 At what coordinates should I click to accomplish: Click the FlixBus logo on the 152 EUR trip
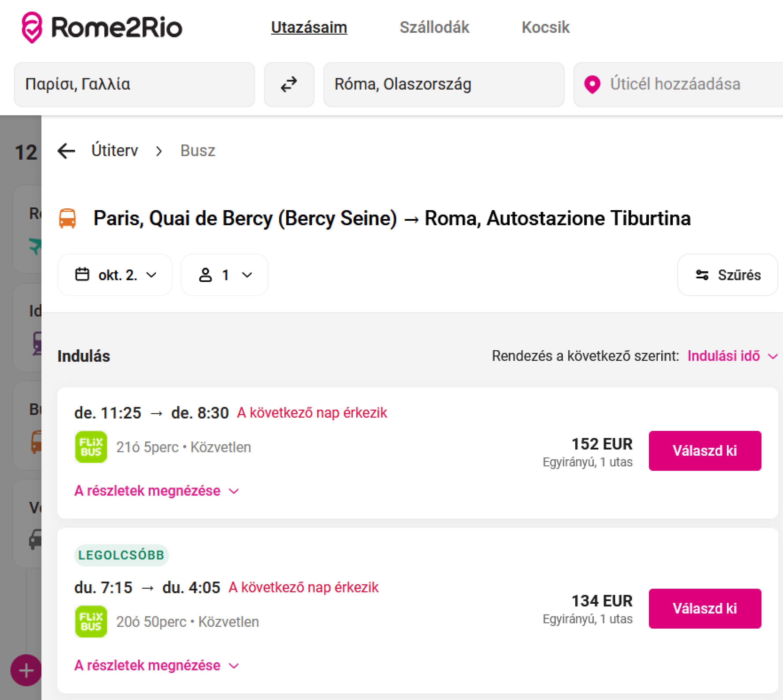pos(91,447)
